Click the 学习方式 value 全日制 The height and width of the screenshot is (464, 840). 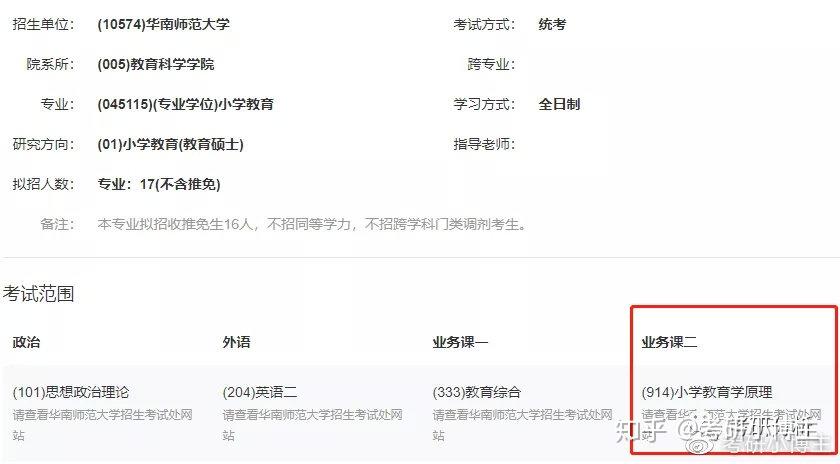pos(559,104)
